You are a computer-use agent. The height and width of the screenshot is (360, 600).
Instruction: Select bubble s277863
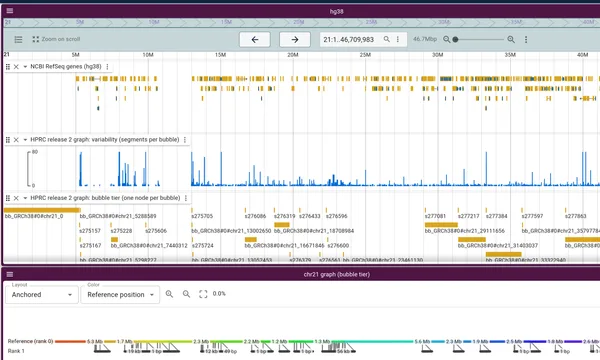pyautogui.click(x=576, y=216)
